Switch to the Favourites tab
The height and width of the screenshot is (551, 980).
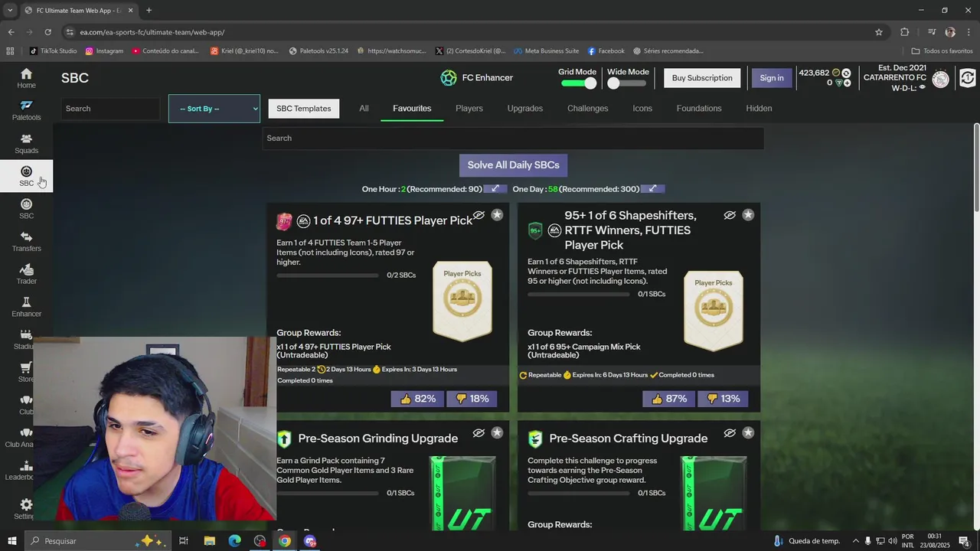(412, 109)
